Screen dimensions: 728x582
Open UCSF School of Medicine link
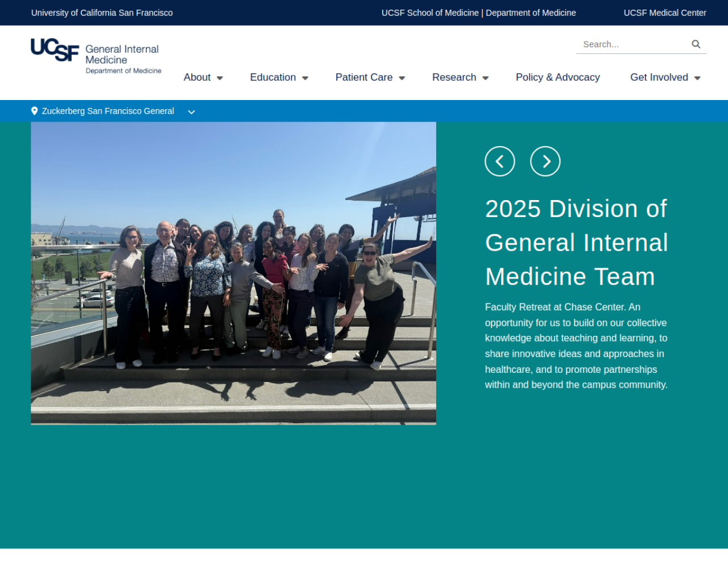(430, 13)
